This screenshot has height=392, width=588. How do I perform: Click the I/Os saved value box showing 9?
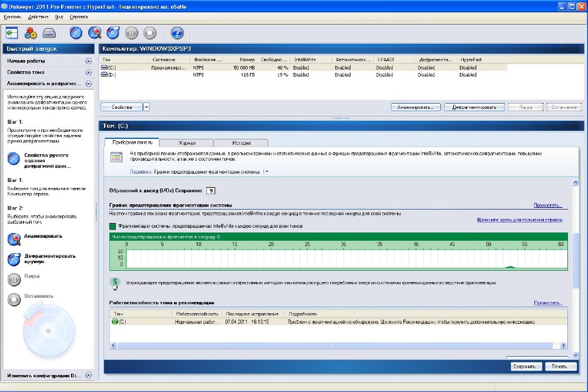[211, 191]
